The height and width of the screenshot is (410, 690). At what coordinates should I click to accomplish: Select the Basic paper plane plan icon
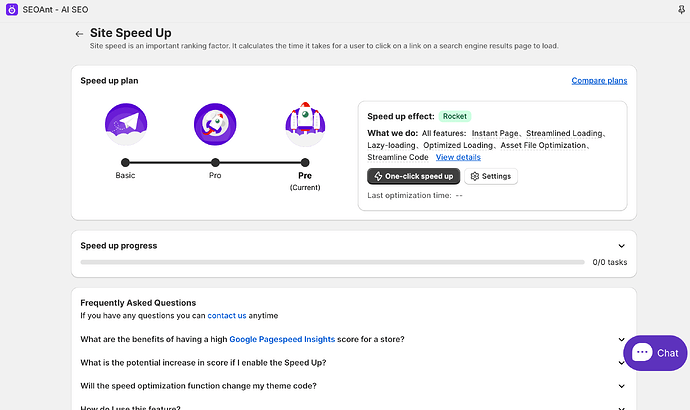(x=126, y=124)
